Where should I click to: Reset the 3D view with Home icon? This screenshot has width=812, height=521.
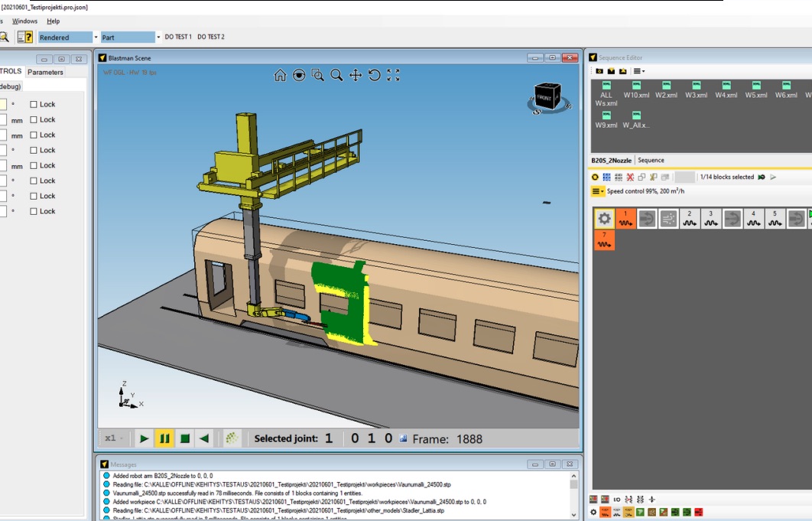pos(280,75)
